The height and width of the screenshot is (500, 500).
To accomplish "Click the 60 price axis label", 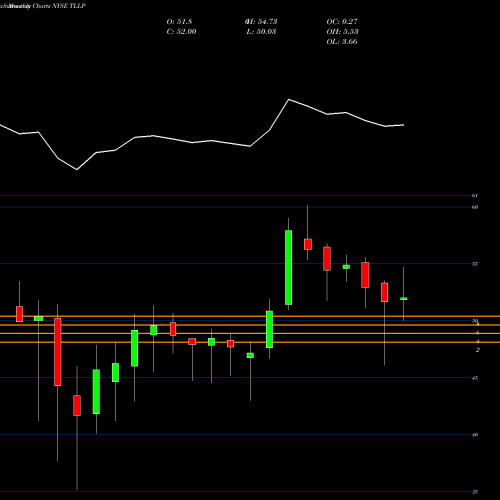I will click(x=475, y=207).
